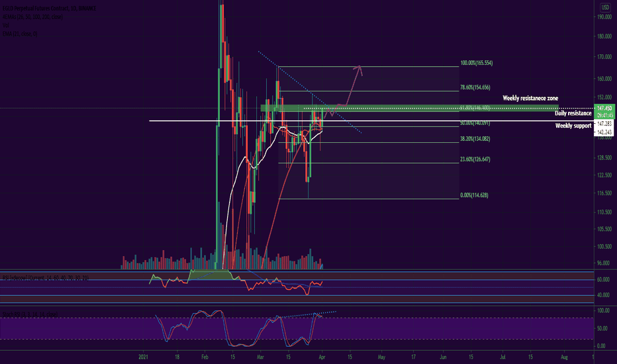Viewport: 617px width, 364px height.
Task: Click the Mar date on time axis
Action: tap(260, 357)
